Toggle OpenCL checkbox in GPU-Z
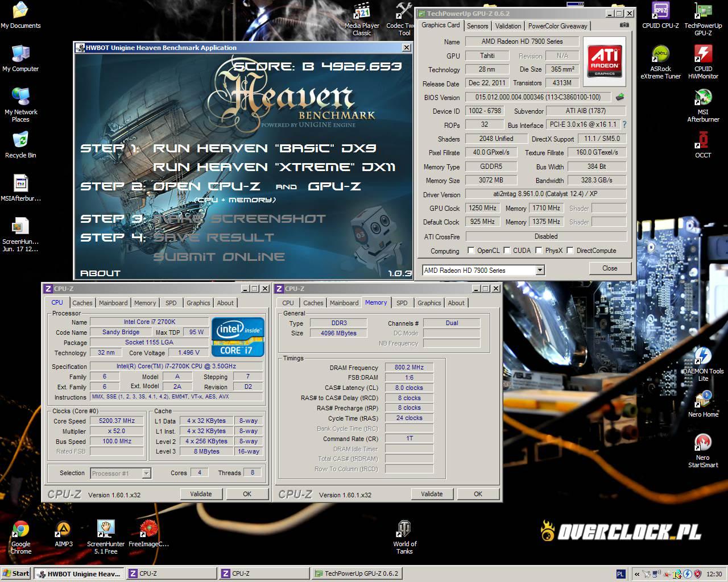Image resolution: width=728 pixels, height=582 pixels. coord(471,251)
